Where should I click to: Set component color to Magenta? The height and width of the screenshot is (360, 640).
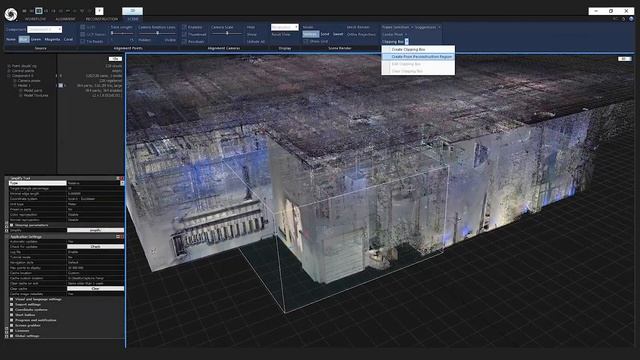(52, 40)
